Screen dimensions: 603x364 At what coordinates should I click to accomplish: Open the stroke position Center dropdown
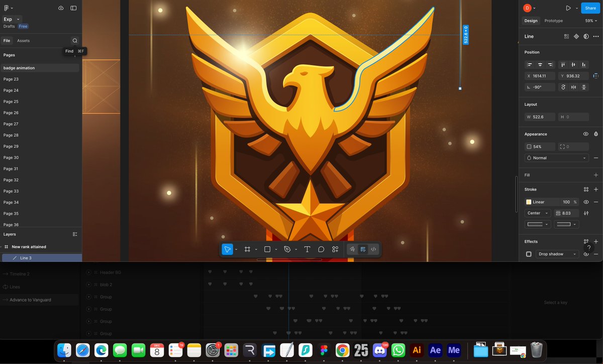click(537, 213)
